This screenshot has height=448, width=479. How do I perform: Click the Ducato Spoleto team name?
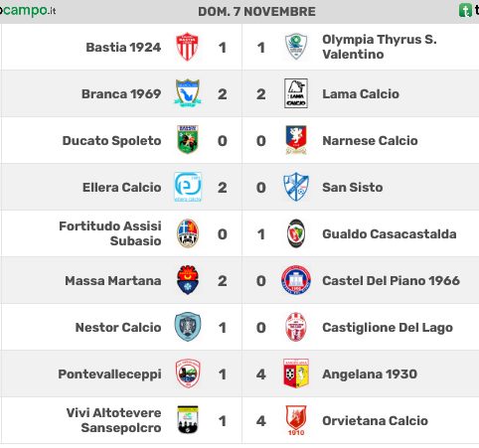click(111, 141)
